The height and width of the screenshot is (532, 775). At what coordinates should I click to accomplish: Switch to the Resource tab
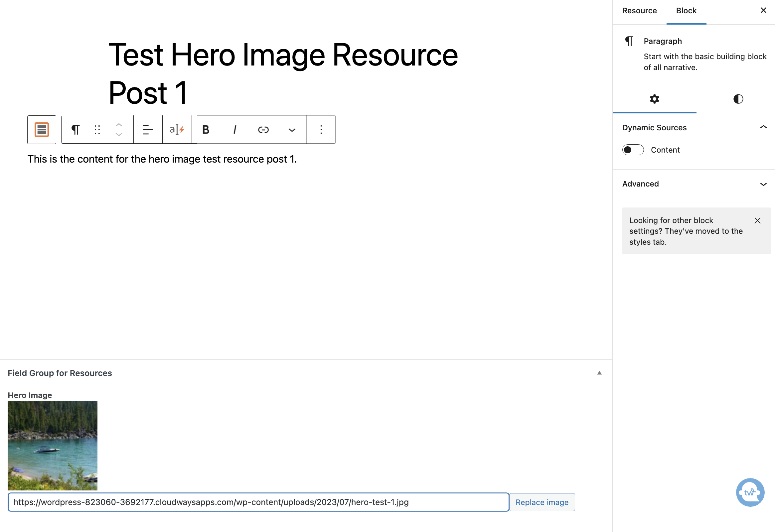pos(639,11)
